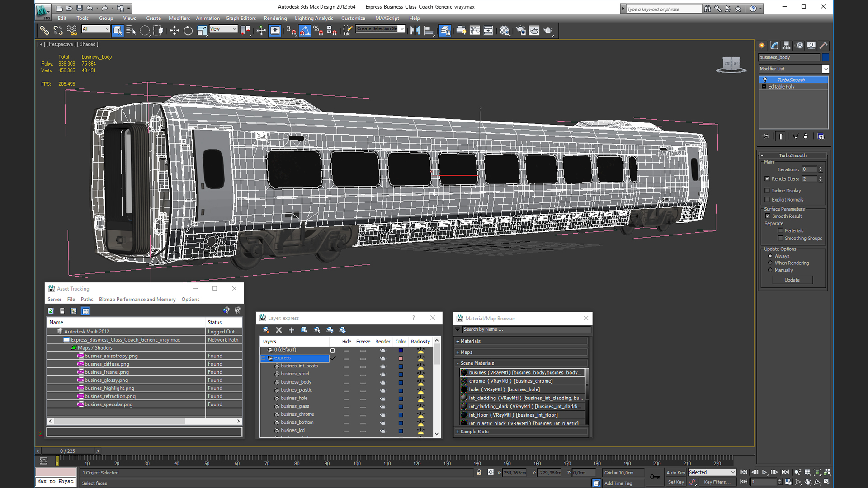Click the Update button in TurboSmooth

tap(792, 280)
